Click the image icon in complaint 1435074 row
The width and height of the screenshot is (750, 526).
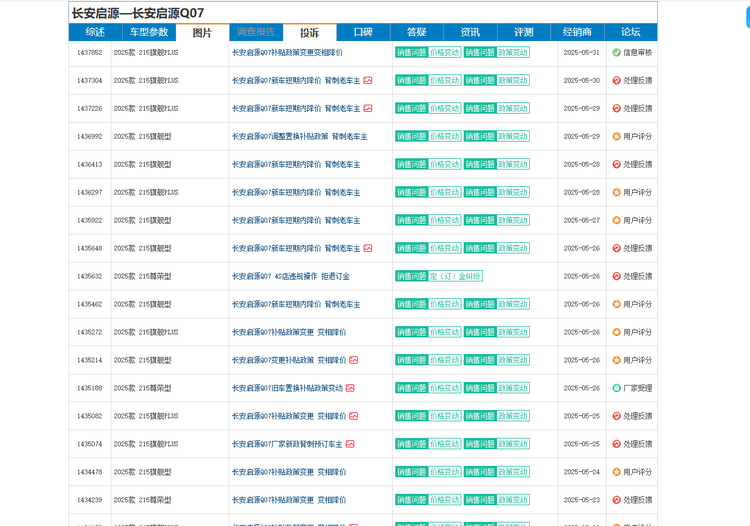(x=350, y=444)
